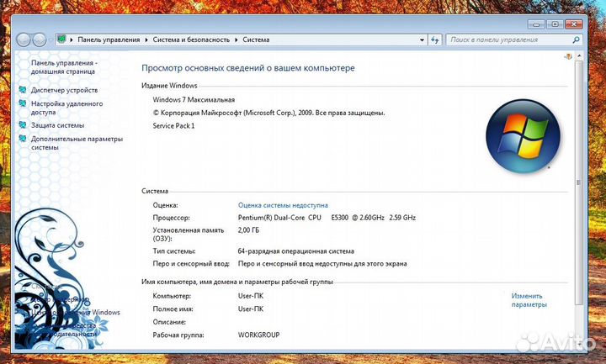Click the help icon below search box
Viewport: 606px width, 364px height.
pos(569,57)
